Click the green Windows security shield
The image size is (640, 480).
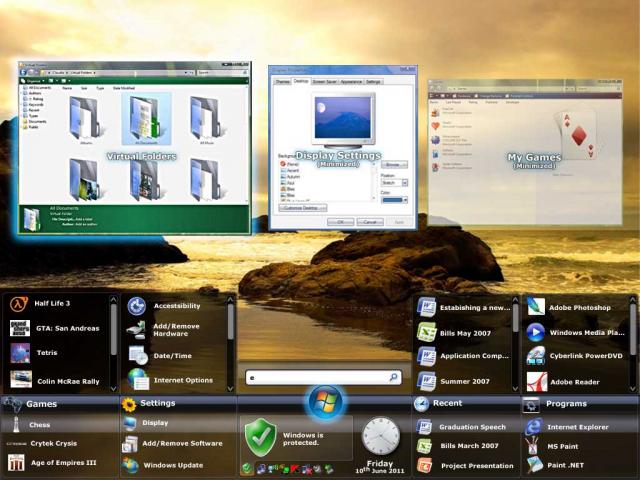tap(259, 435)
